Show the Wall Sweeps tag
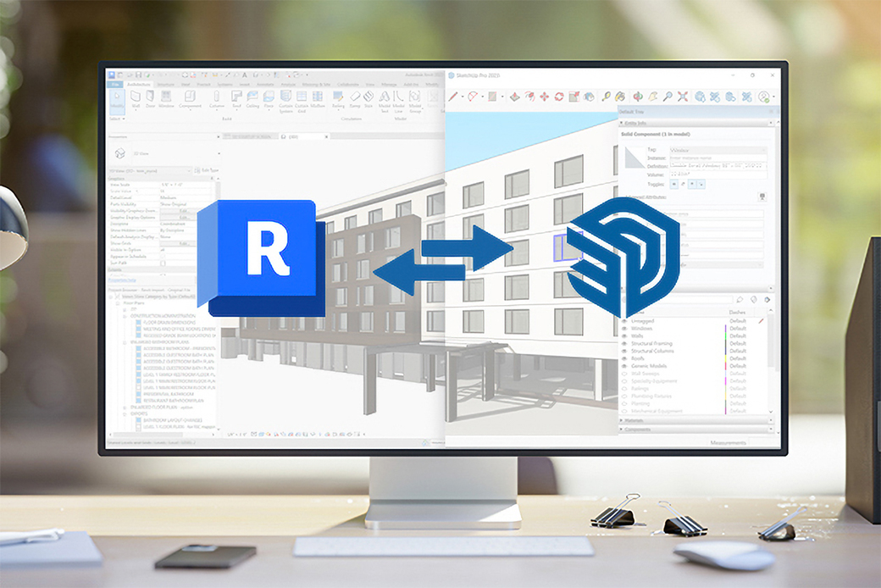The image size is (881, 588). click(624, 374)
